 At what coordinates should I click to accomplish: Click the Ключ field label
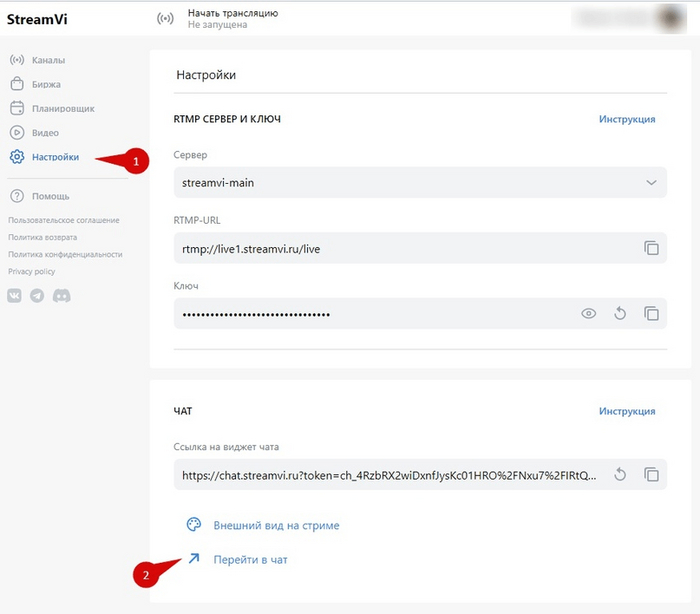pos(186,286)
